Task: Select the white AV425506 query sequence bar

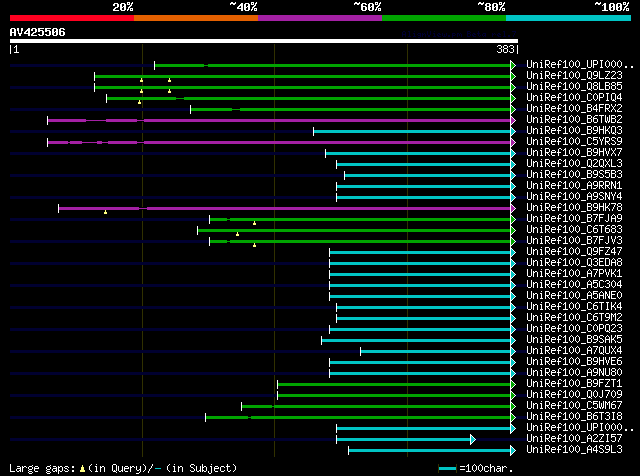Action: (264, 41)
